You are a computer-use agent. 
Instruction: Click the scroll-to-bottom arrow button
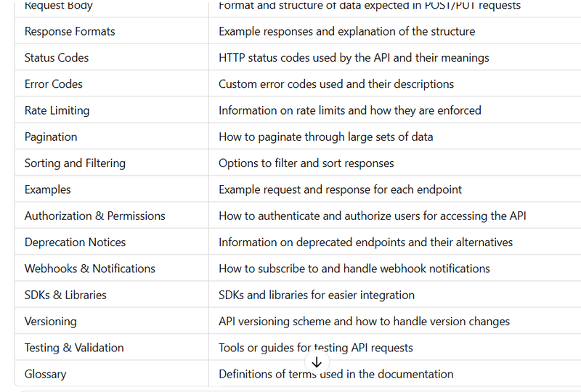click(x=317, y=362)
